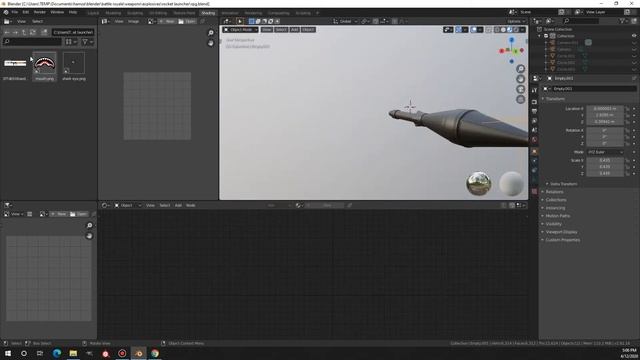This screenshot has height=360, width=640.
Task: Collapse the Collection in outliner
Action: tap(540, 36)
